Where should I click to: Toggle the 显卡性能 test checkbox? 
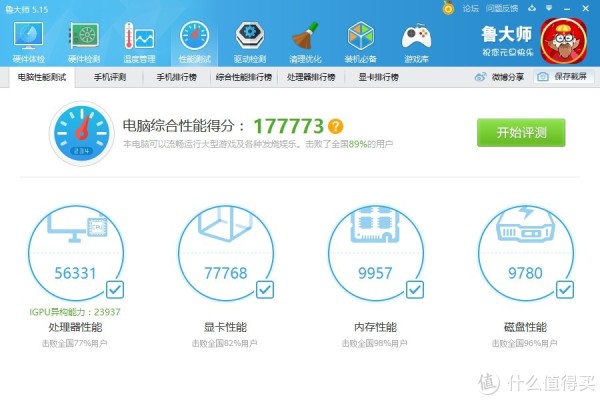pyautogui.click(x=265, y=290)
